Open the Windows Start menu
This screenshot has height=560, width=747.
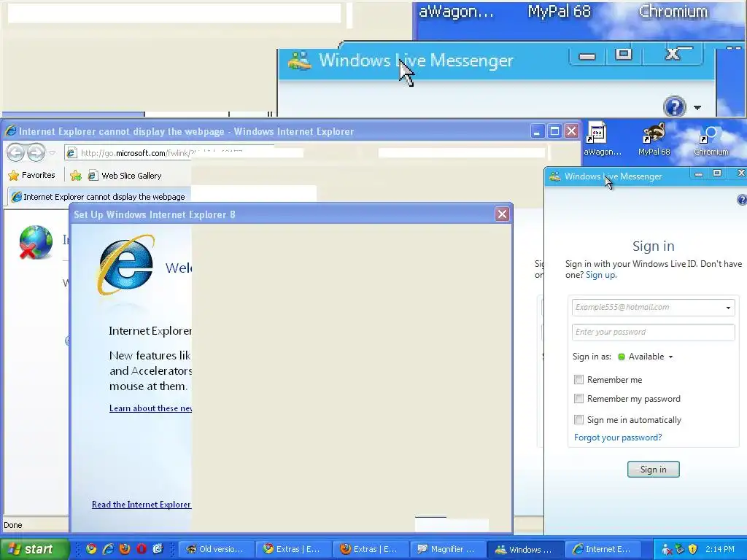point(34,549)
